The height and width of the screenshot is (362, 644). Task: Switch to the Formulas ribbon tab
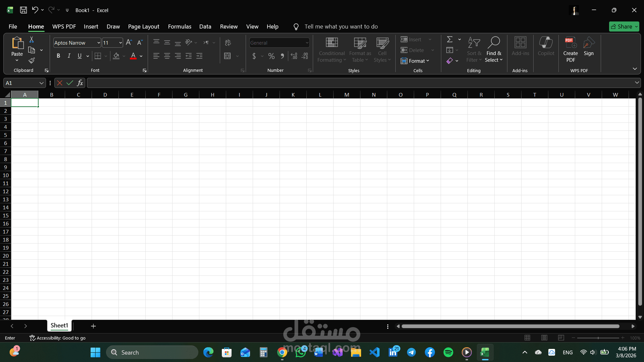coord(180,27)
